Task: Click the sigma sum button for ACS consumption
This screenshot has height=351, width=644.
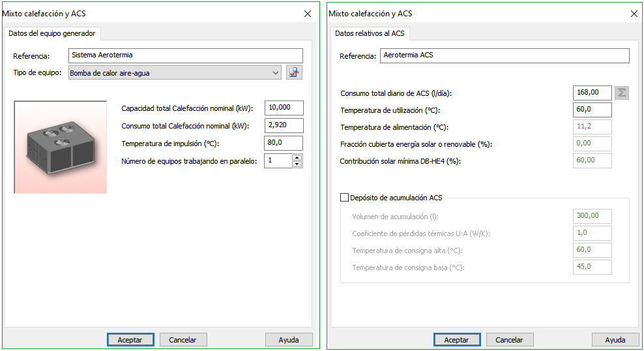Action: 622,93
